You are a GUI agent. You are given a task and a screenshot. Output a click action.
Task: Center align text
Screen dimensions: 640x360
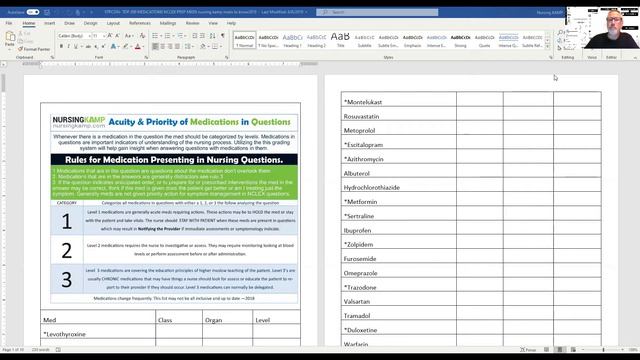click(x=163, y=47)
